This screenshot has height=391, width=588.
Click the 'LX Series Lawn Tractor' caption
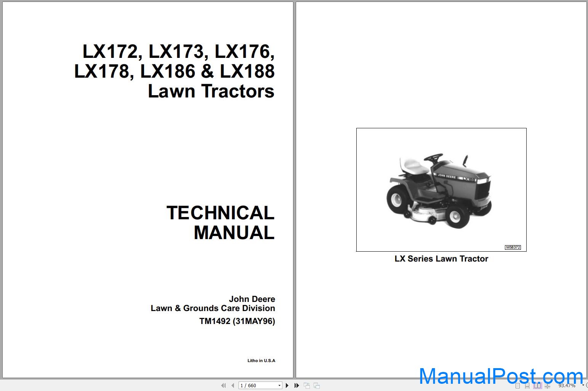pos(441,259)
